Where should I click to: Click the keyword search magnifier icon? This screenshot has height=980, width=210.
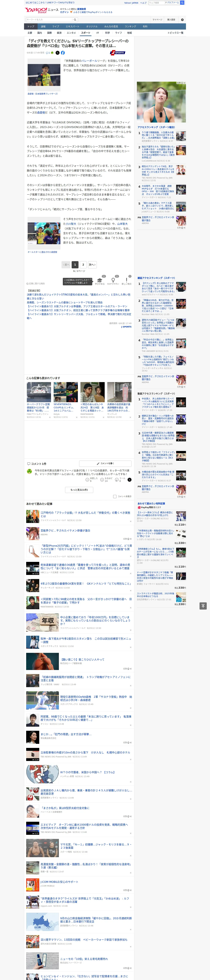point(75,20)
